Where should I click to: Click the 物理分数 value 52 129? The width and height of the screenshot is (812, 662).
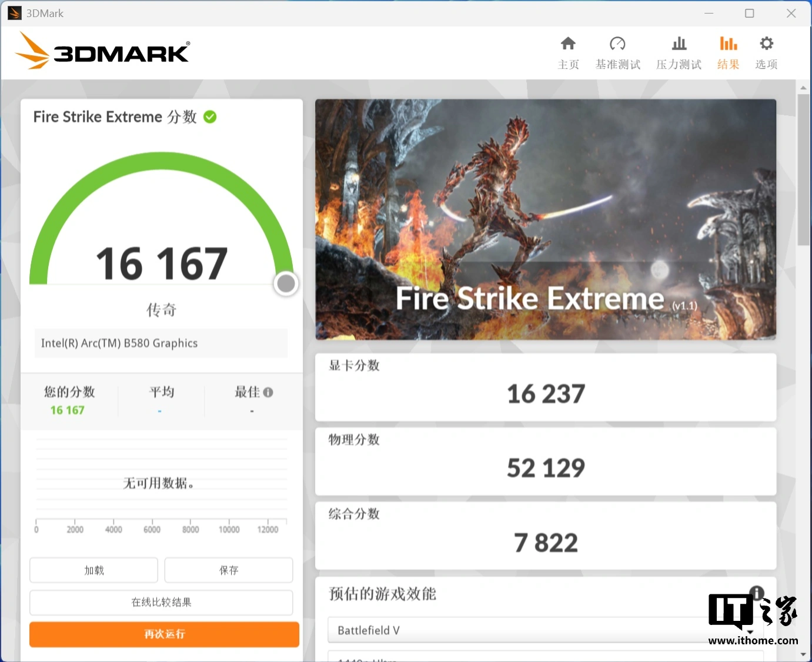[x=546, y=468]
